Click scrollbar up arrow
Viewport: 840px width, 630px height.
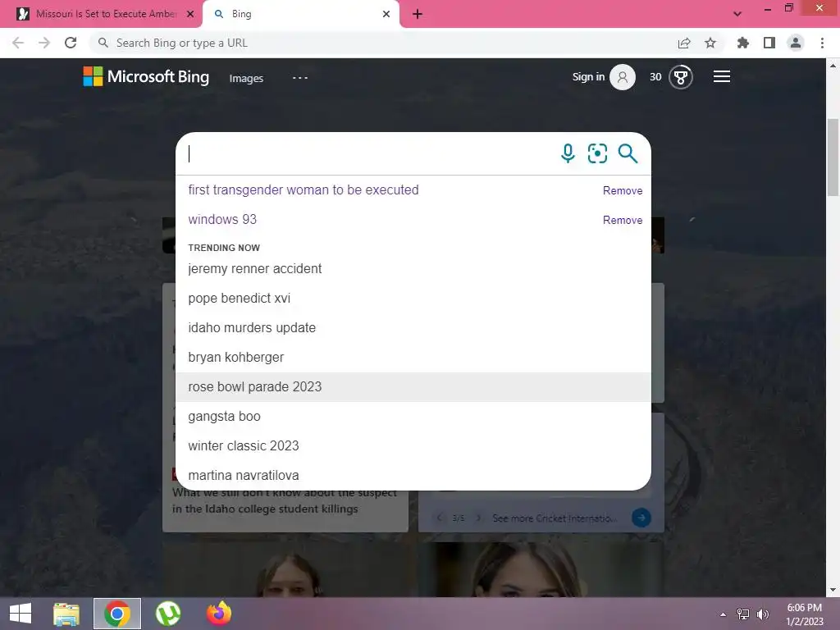tap(833, 66)
